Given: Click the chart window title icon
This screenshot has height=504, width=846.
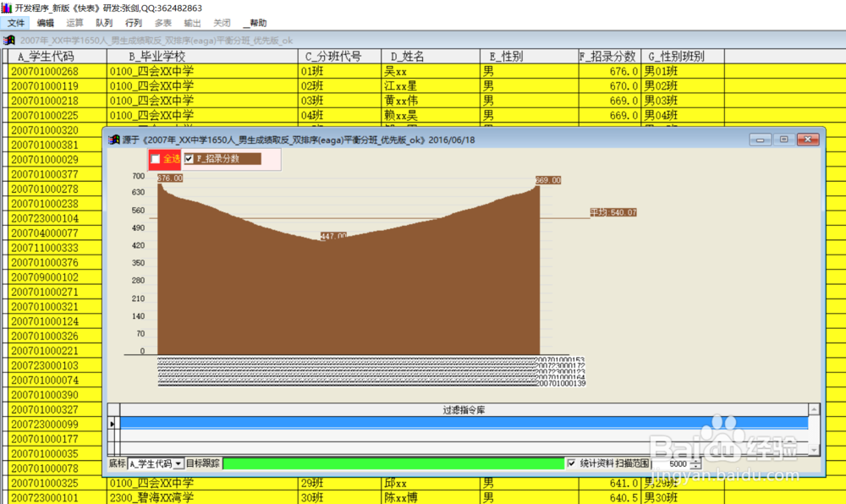Looking at the screenshot, I should (114, 140).
